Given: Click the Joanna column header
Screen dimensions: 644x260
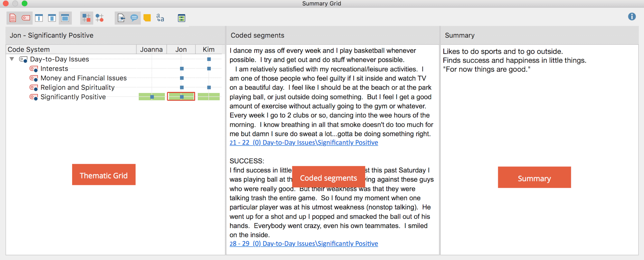Looking at the screenshot, I should point(151,49).
